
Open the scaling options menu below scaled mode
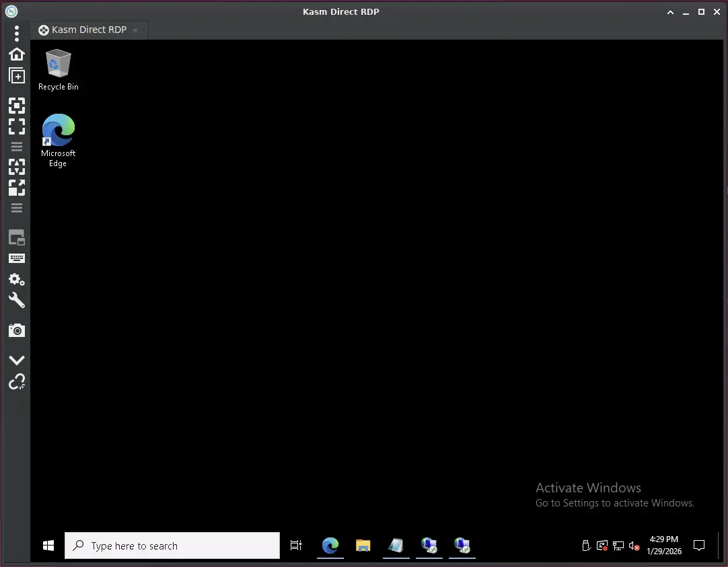(17, 208)
